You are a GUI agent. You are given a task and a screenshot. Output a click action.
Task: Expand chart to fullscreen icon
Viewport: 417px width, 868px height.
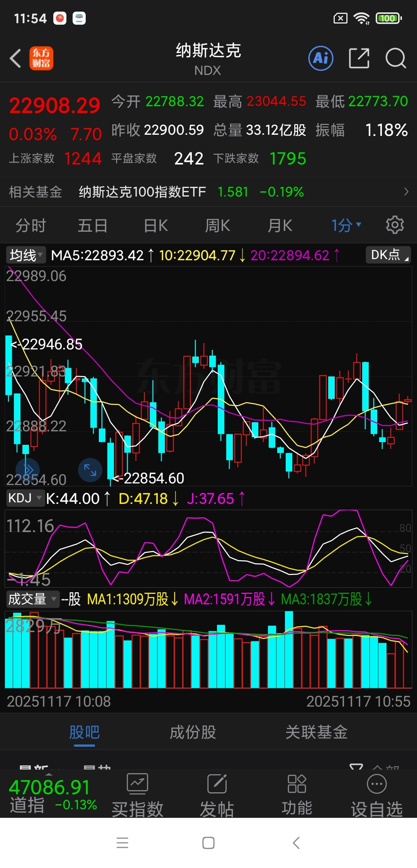tap(90, 470)
